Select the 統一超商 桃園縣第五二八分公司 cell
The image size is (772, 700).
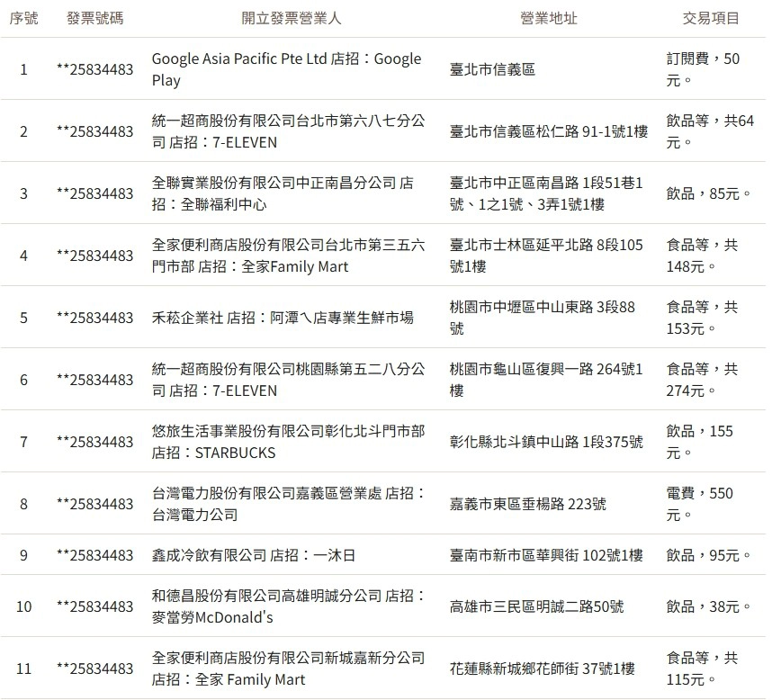pyautogui.click(x=288, y=380)
